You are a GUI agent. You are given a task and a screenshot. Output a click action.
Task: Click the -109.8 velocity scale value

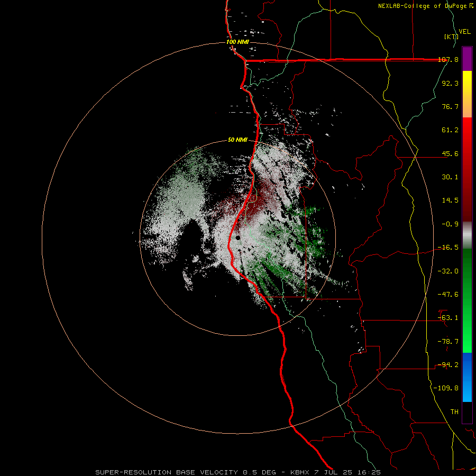point(446,388)
